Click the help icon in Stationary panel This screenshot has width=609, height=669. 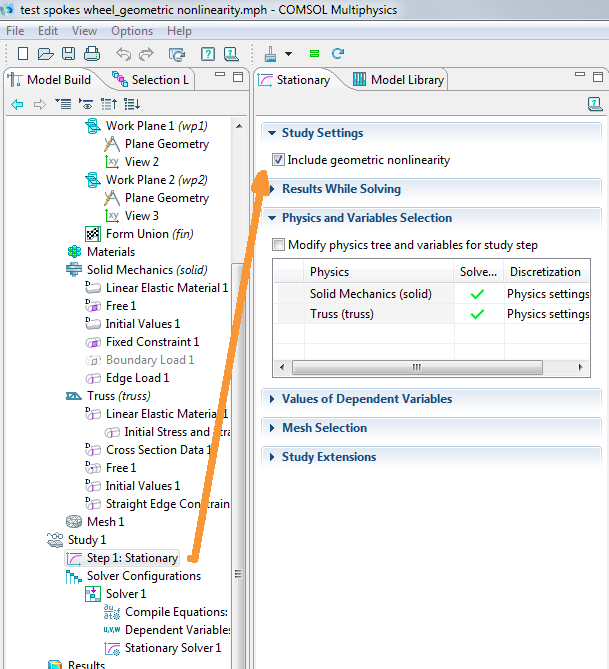pyautogui.click(x=595, y=104)
